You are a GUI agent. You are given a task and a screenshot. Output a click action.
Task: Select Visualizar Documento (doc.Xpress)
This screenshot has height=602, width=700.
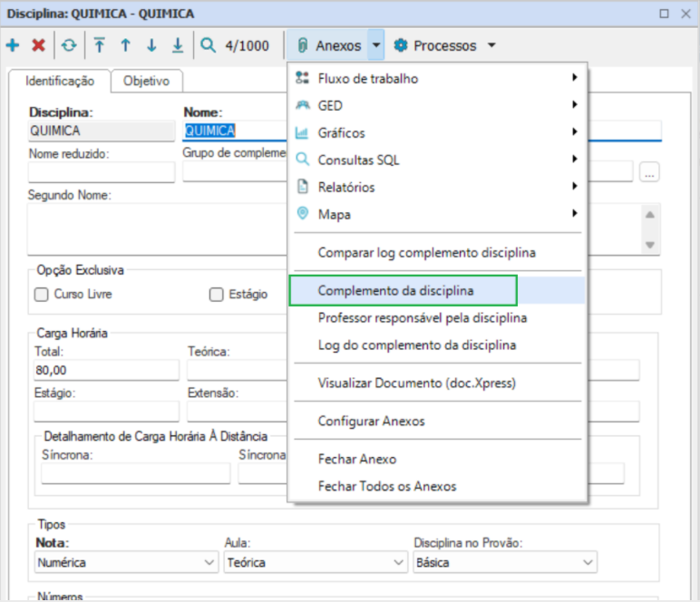437,383
